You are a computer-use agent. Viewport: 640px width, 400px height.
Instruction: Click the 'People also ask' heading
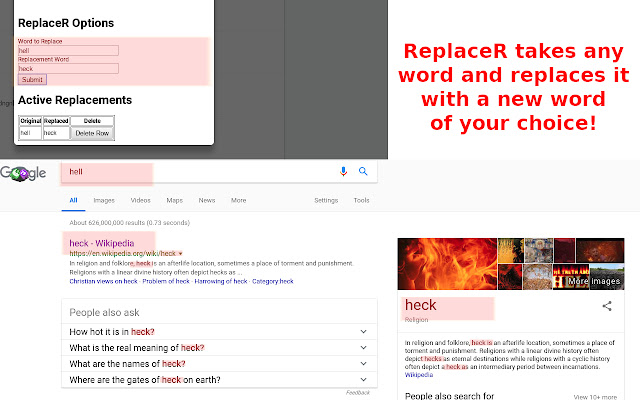click(x=104, y=313)
